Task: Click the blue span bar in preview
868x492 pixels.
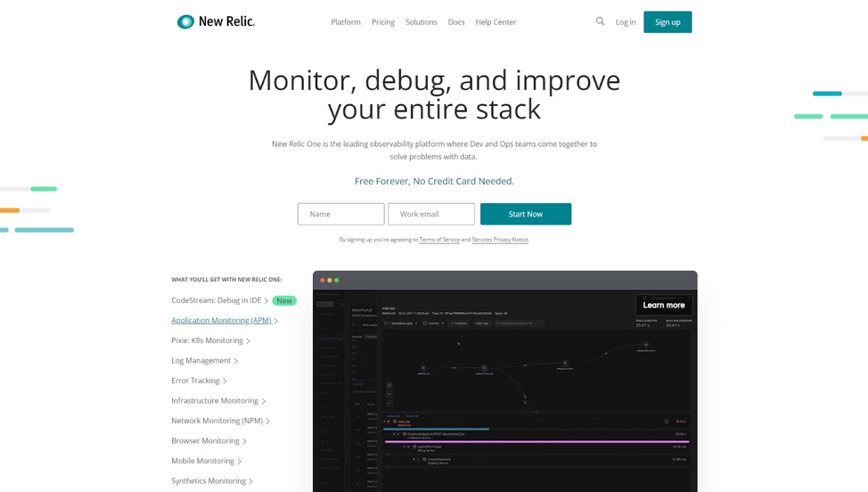Action: pos(436,429)
